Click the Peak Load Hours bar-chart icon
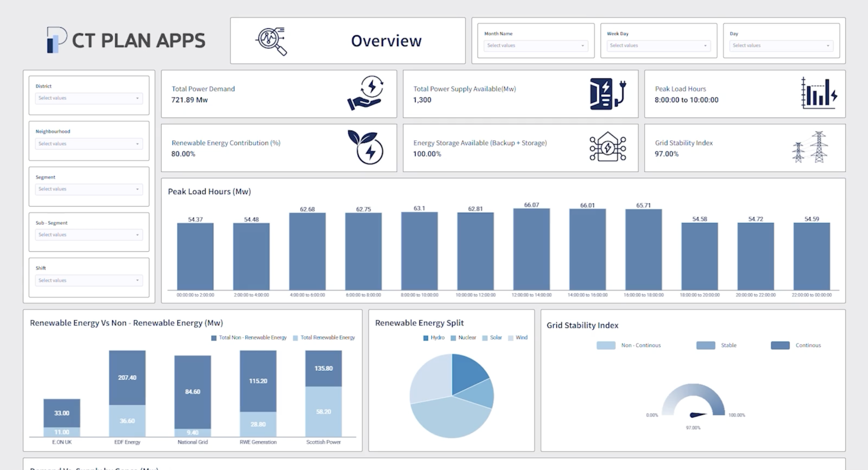 click(819, 93)
